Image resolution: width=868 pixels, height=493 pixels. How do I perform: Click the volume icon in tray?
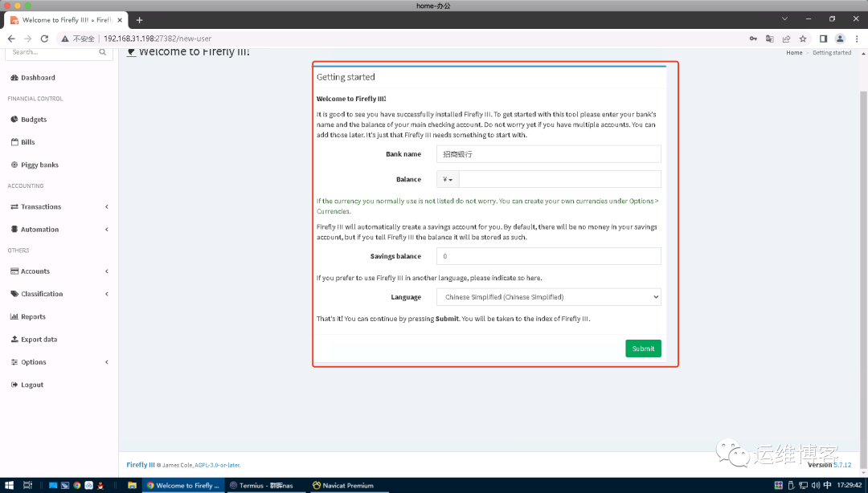point(816,485)
